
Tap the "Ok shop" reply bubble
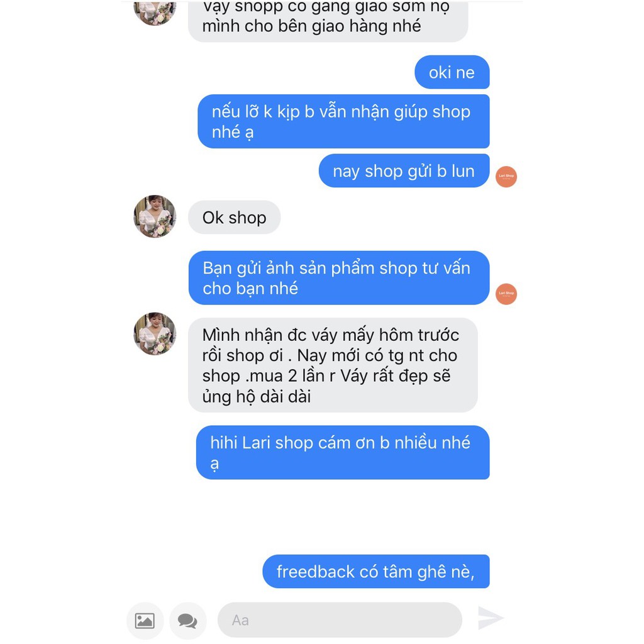pyautogui.click(x=234, y=218)
